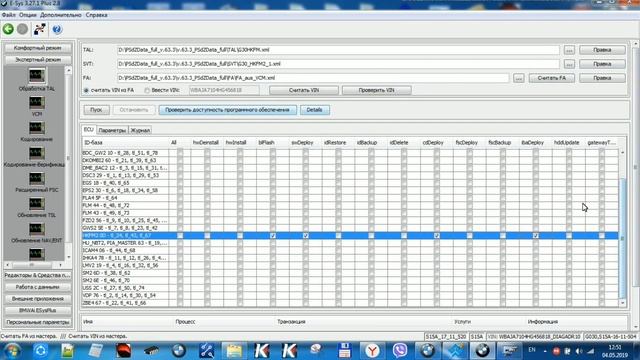Click the FA file path input field
The width and height of the screenshot is (640, 360).
(313, 78)
